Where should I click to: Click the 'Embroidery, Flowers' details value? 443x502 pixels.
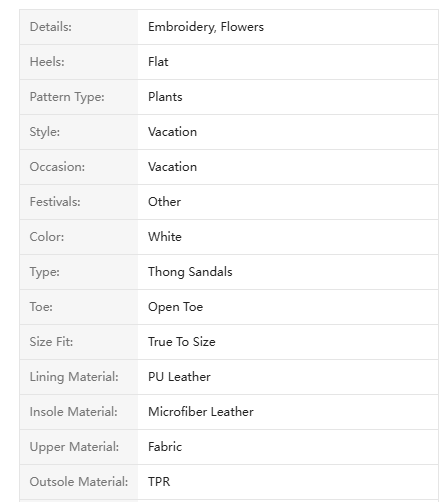(x=206, y=27)
